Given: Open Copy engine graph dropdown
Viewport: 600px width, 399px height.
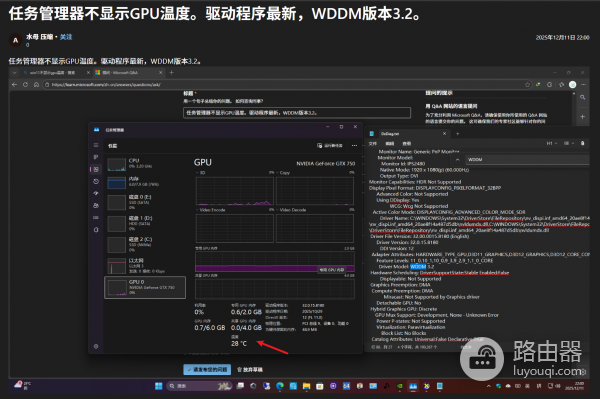Looking at the screenshot, I should coord(283,173).
